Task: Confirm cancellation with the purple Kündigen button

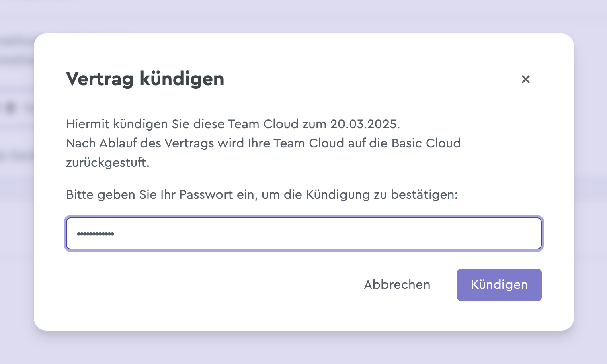Action: pyautogui.click(x=499, y=285)
